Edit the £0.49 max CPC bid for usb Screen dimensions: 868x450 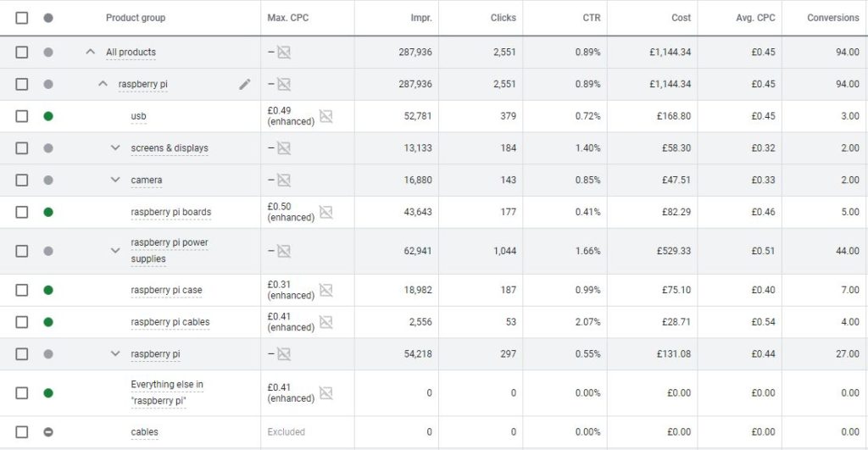[x=291, y=116]
